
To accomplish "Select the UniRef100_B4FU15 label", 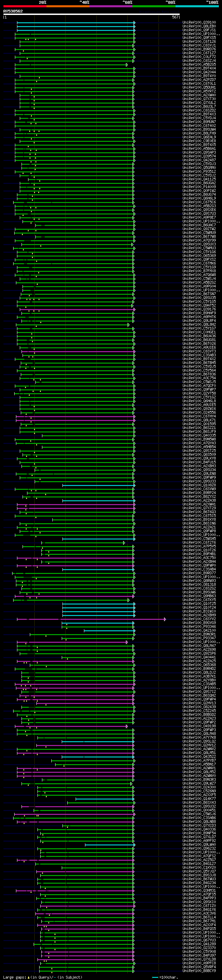I will [199, 462].
